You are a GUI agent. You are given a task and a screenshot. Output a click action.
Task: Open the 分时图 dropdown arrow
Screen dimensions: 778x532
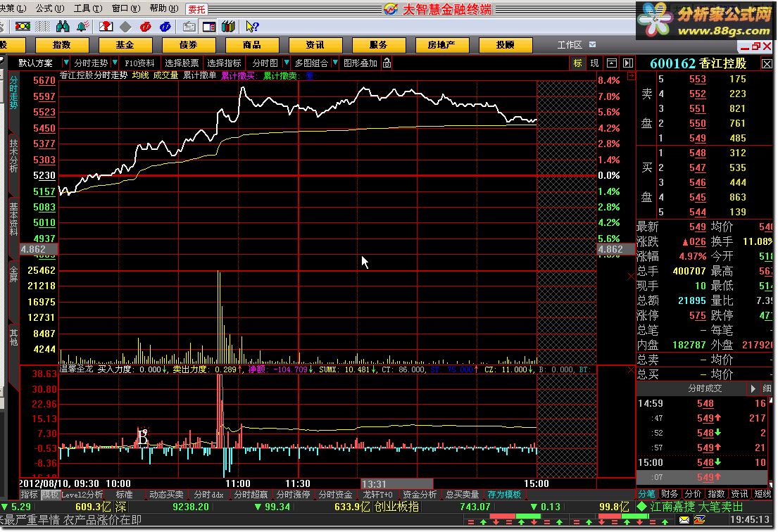[287, 63]
